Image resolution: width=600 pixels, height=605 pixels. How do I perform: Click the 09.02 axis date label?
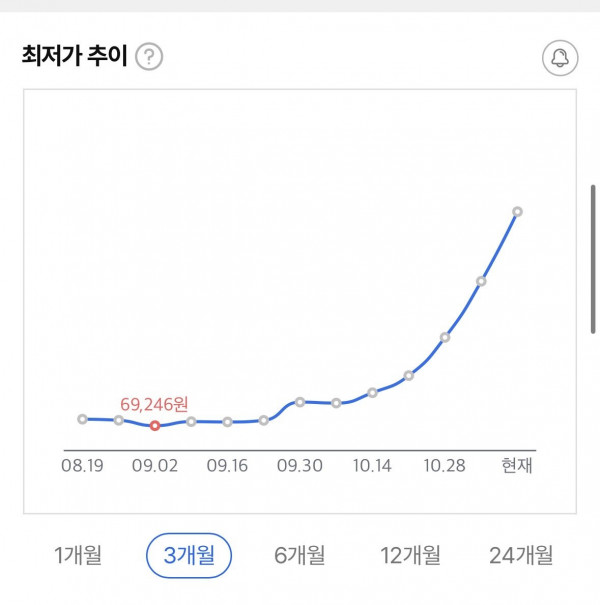pos(154,465)
